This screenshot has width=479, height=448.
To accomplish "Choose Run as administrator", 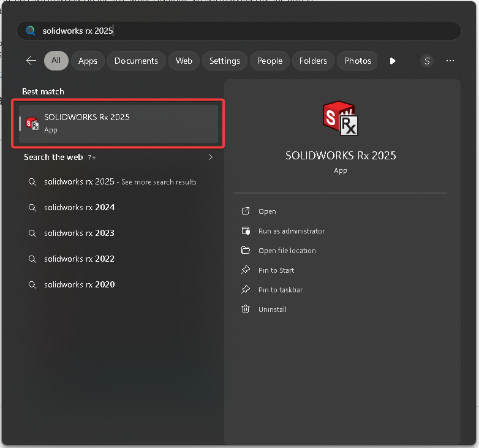I will tap(292, 231).
